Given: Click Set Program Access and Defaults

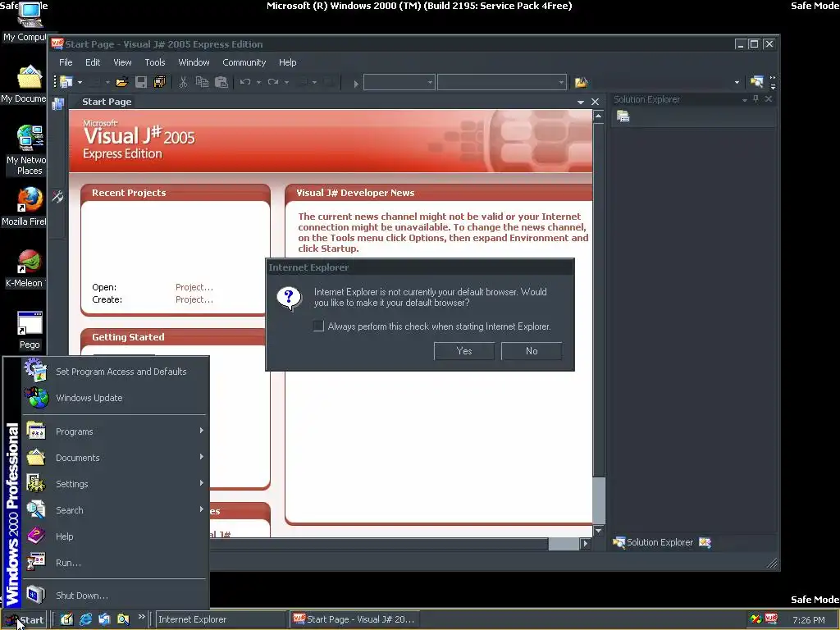Looking at the screenshot, I should 115,372.
